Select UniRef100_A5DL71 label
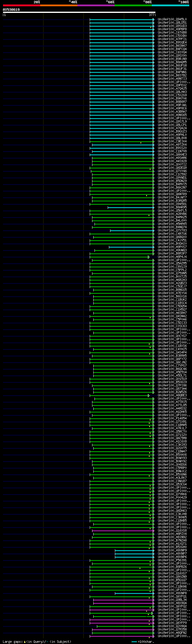The width and height of the screenshot is (192, 644). click(172, 375)
